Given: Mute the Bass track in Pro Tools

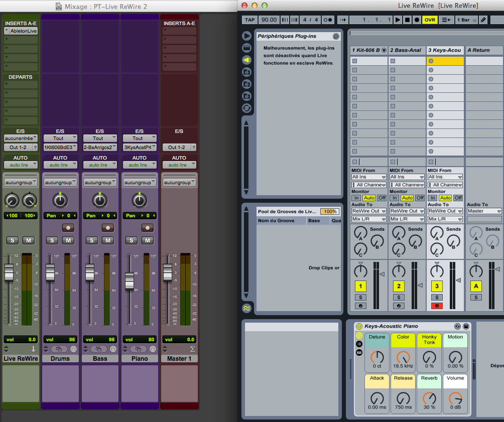Looking at the screenshot, I should 108,240.
